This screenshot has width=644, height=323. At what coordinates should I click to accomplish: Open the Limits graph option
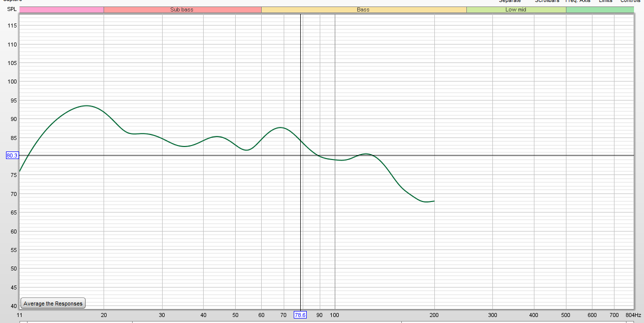[605, 1]
